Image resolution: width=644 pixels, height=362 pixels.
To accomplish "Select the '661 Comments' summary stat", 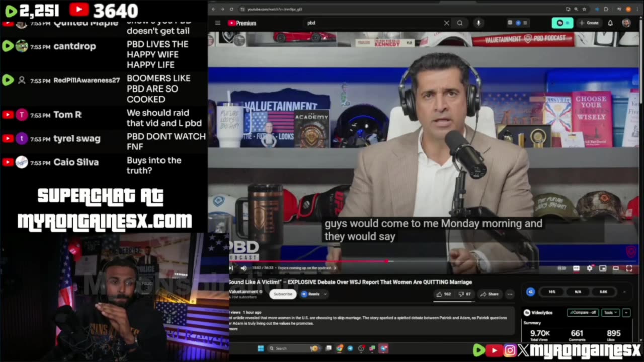I will click(577, 336).
